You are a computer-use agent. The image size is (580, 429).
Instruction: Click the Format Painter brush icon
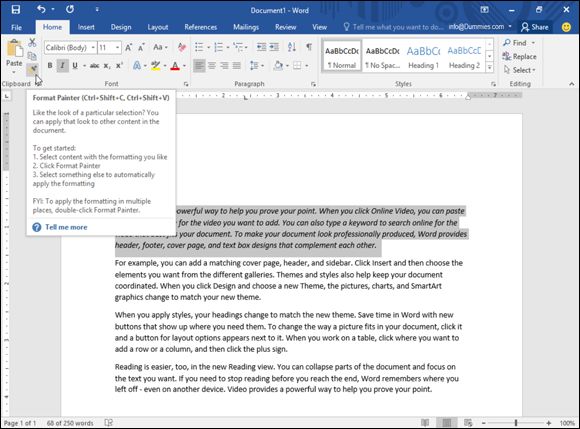coord(33,69)
